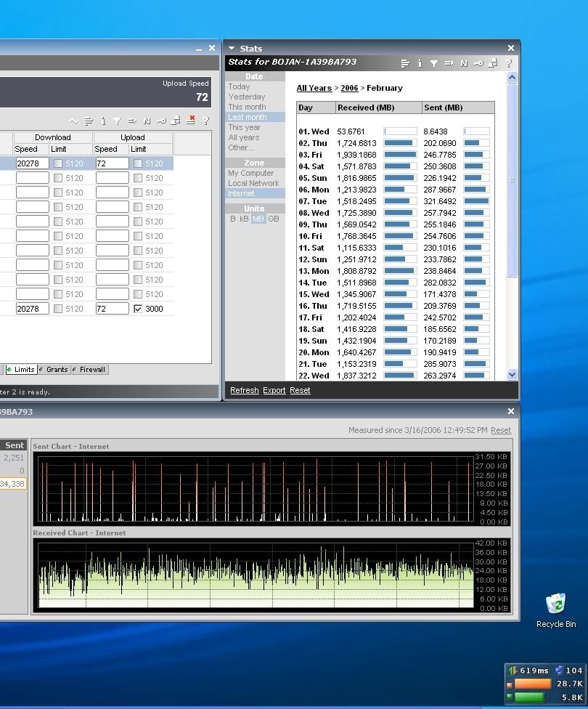Image resolution: width=588 pixels, height=709 pixels.
Task: Enable Upload limit checkbox in highlighted top row
Action: [x=138, y=163]
